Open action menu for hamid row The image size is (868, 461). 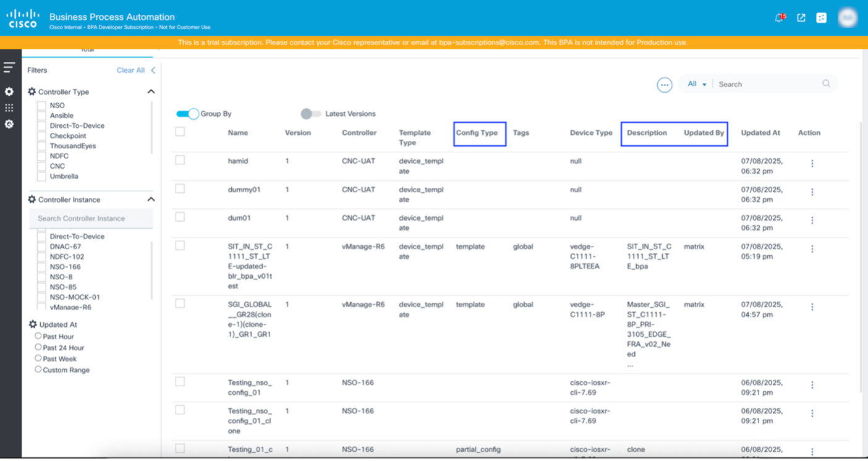(812, 164)
